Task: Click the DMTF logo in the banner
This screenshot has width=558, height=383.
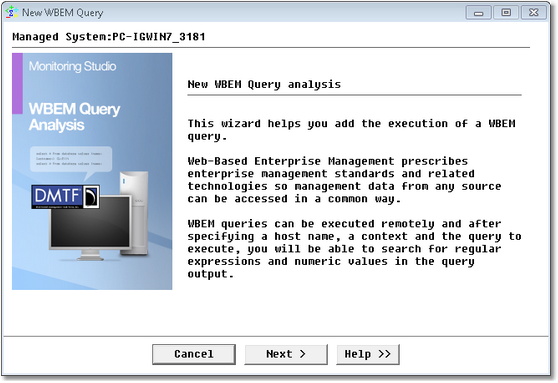Action: pyautogui.click(x=65, y=196)
